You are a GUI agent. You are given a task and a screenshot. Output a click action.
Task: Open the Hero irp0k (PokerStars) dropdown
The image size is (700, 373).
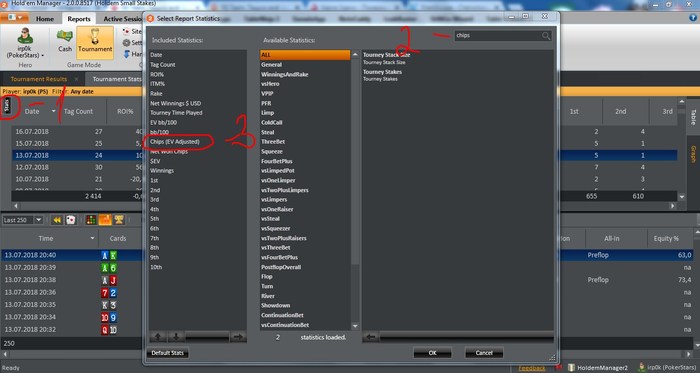point(25,52)
